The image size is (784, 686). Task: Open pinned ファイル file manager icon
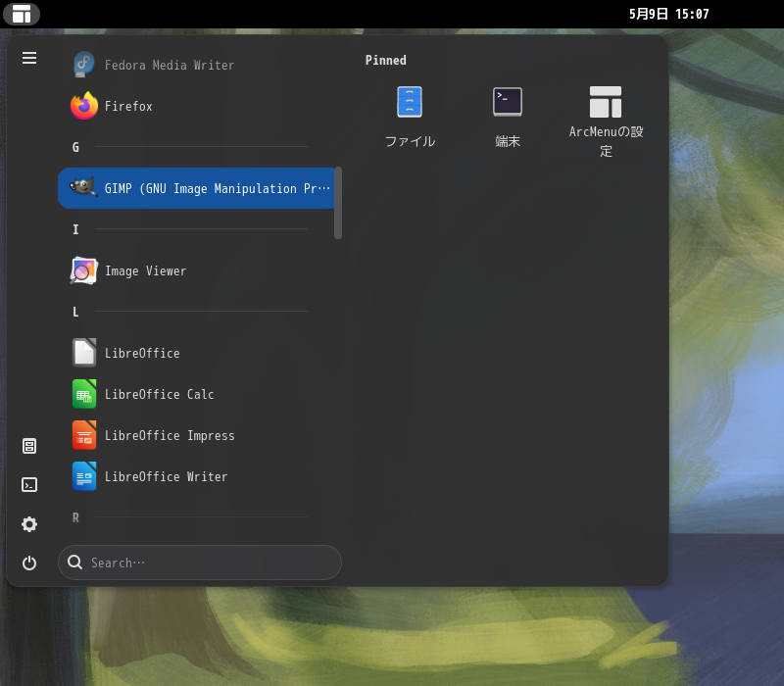click(410, 102)
